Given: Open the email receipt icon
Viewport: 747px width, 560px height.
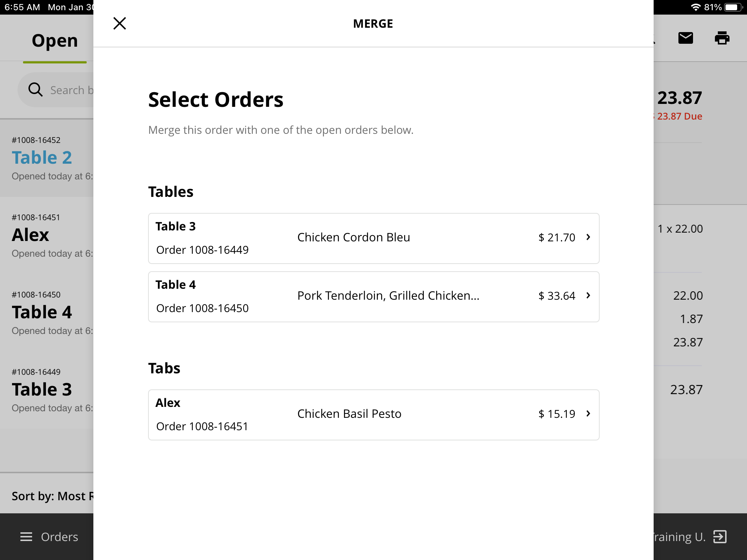Looking at the screenshot, I should pyautogui.click(x=686, y=38).
